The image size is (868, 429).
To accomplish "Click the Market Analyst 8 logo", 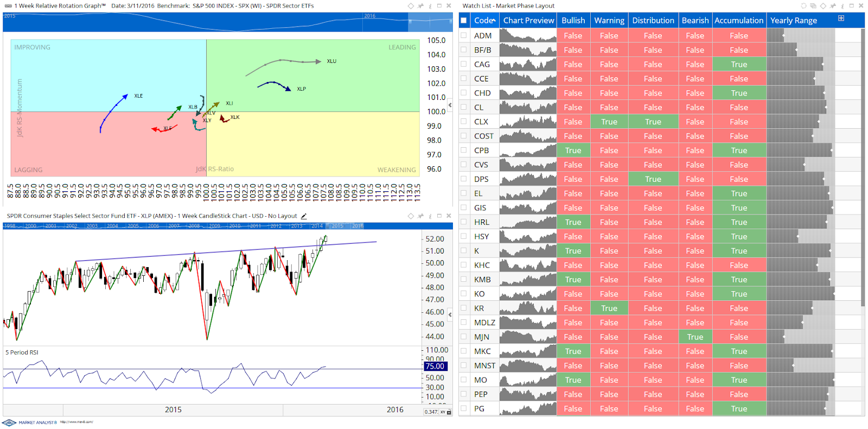I will [30, 422].
